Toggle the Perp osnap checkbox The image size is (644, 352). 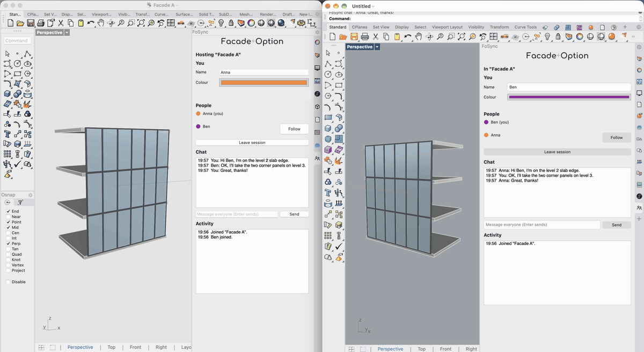pyautogui.click(x=8, y=243)
